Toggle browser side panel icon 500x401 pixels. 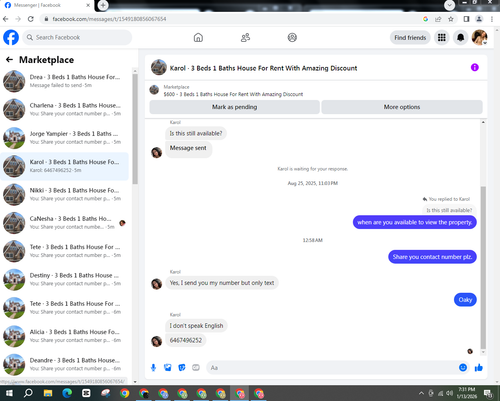tap(466, 19)
